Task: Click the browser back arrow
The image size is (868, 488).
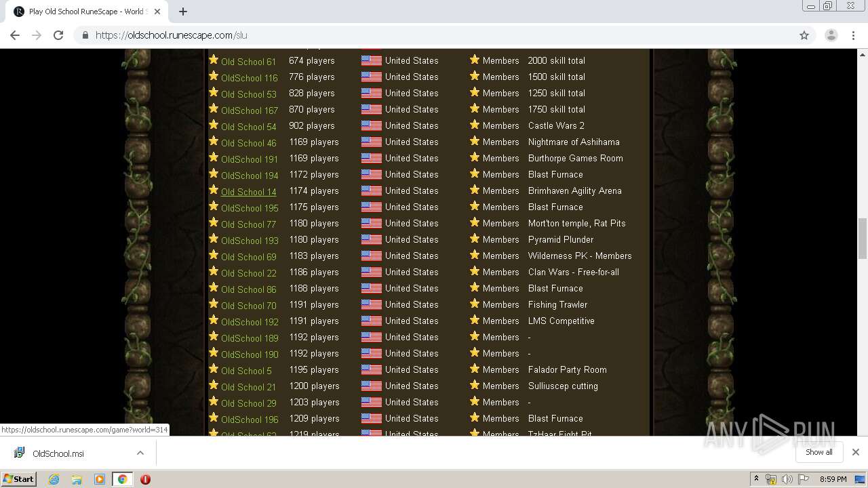Action: pos(15,35)
